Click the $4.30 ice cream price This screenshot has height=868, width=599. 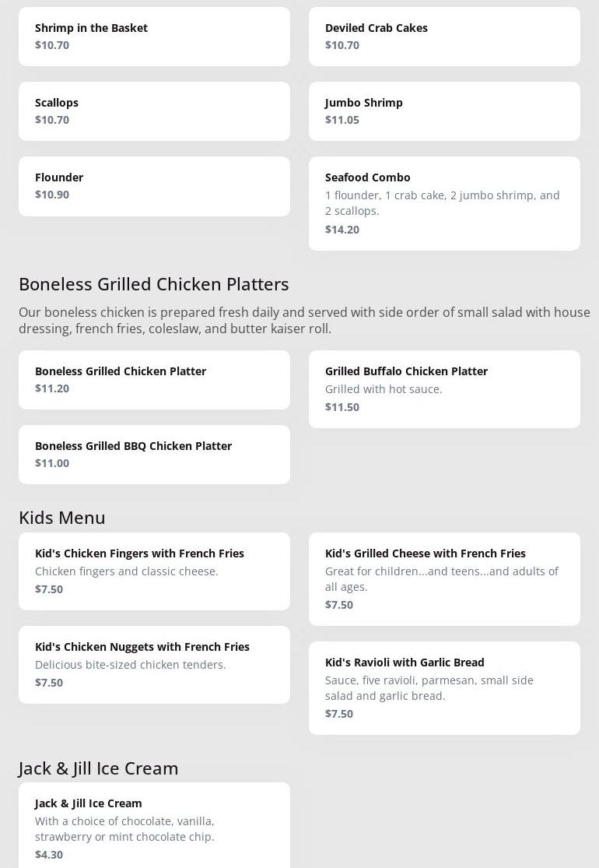pos(49,855)
